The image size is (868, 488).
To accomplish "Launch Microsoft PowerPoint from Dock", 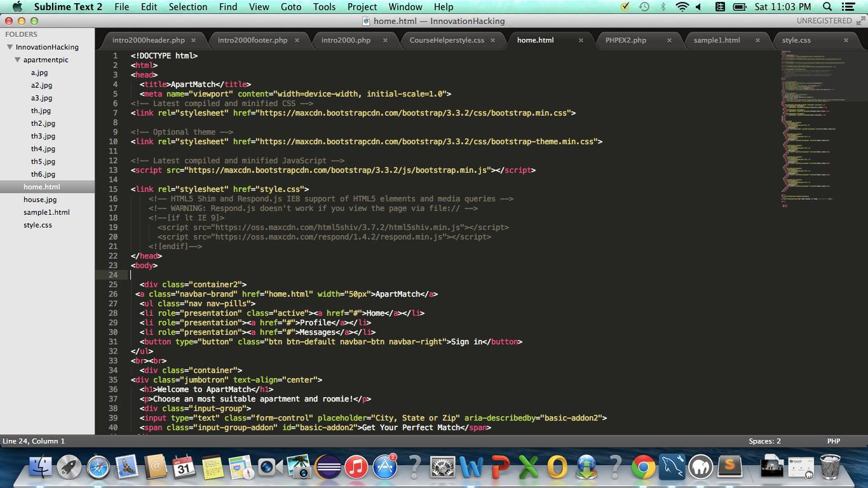I will [x=500, y=468].
